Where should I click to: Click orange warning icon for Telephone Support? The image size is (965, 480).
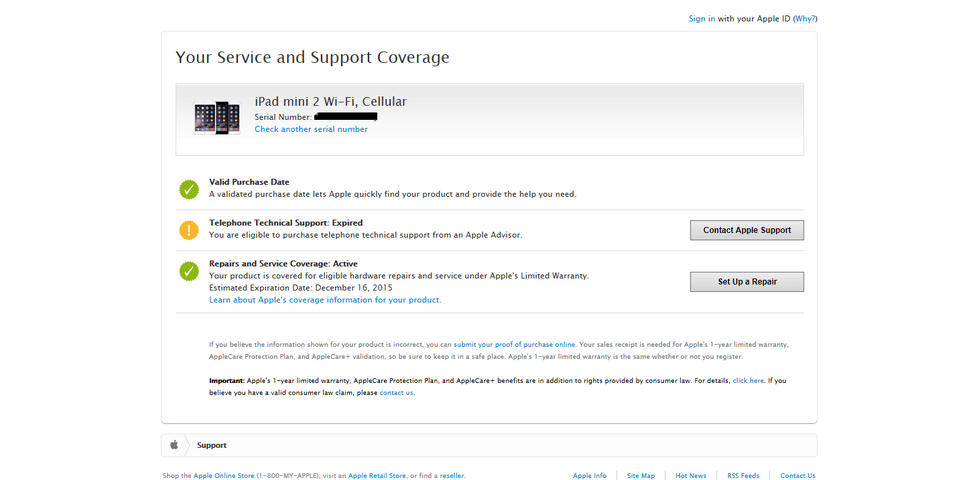click(189, 230)
